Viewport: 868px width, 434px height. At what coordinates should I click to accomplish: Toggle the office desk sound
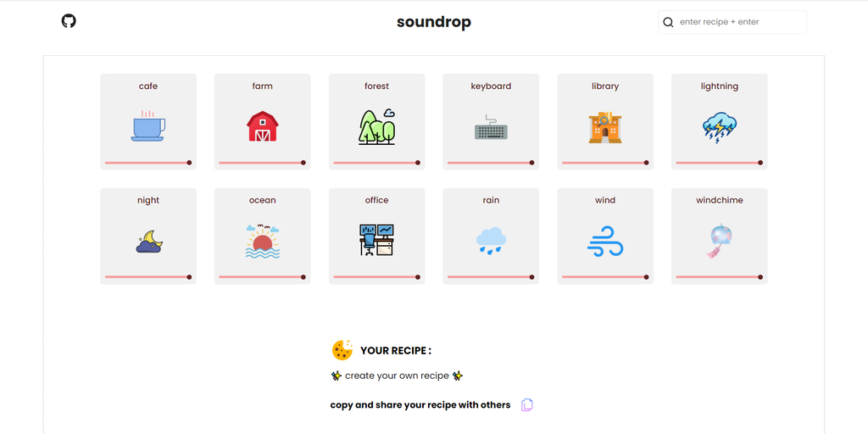377,240
